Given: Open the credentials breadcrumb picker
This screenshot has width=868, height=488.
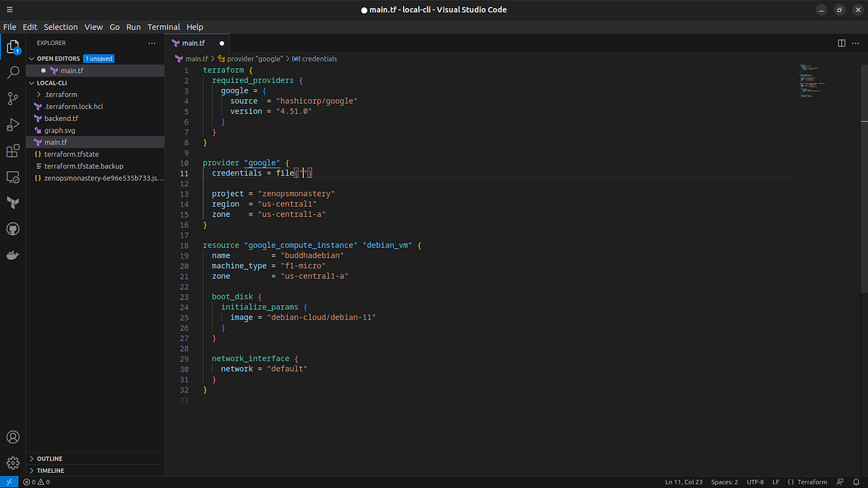Looking at the screenshot, I should pyautogui.click(x=319, y=59).
